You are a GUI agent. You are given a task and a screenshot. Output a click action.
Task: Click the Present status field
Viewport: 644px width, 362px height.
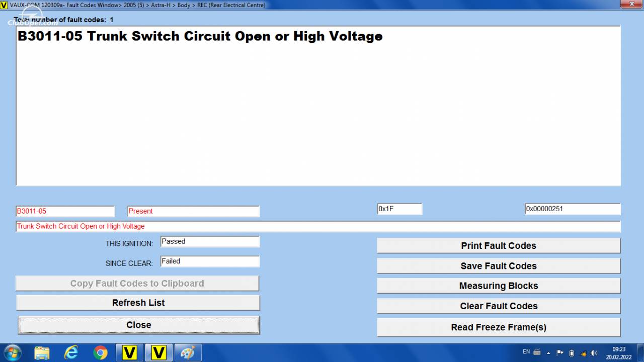[x=193, y=211]
